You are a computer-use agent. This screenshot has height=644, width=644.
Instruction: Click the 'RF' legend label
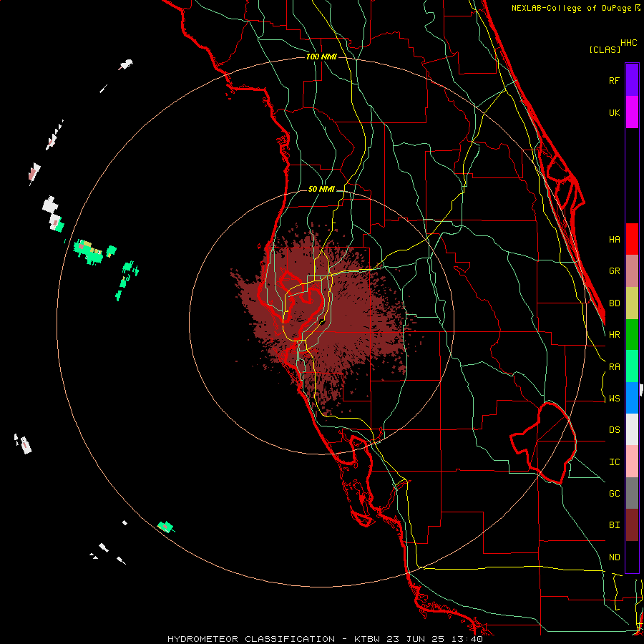(x=614, y=81)
